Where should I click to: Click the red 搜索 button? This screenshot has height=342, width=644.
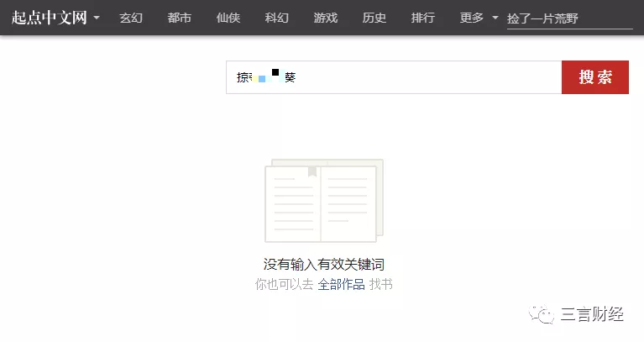[x=595, y=77]
